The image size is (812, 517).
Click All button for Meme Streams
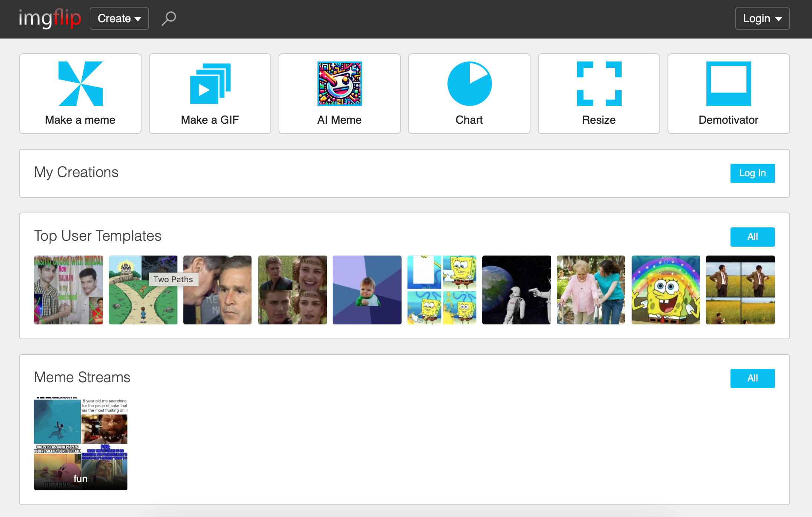point(752,378)
